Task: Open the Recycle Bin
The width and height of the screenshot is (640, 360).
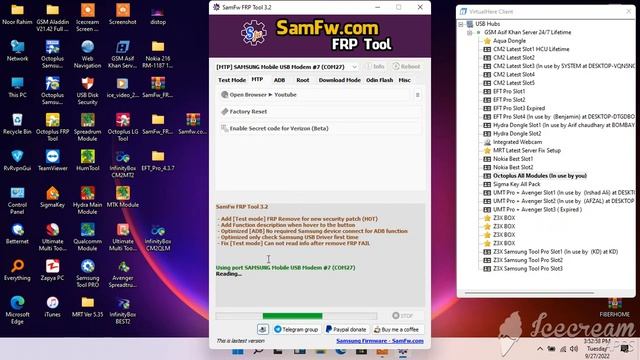Action: click(17, 124)
